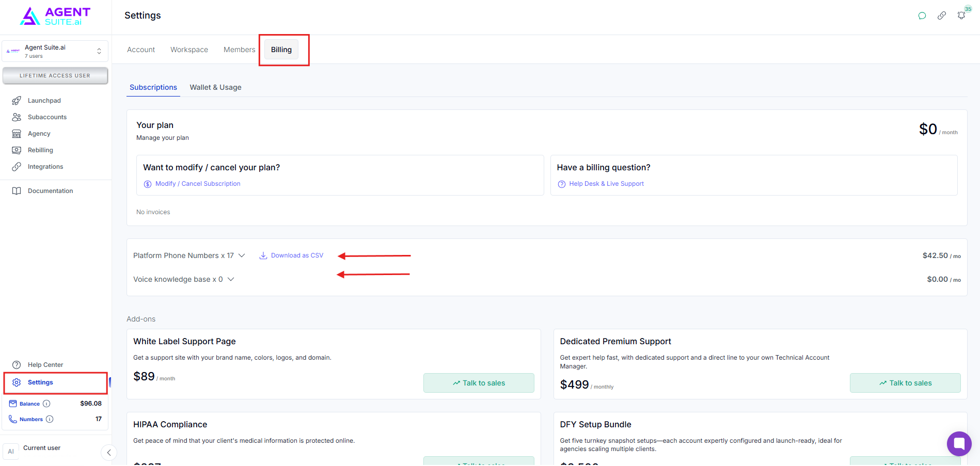Click the Agency storefront icon
Viewport: 980px width, 466px height.
[x=17, y=134]
